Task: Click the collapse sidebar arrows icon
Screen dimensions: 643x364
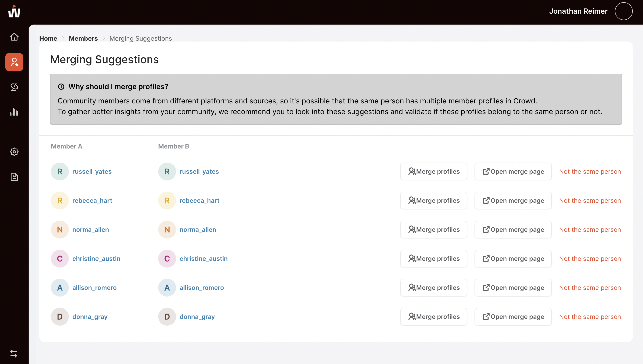Action: [14, 354]
